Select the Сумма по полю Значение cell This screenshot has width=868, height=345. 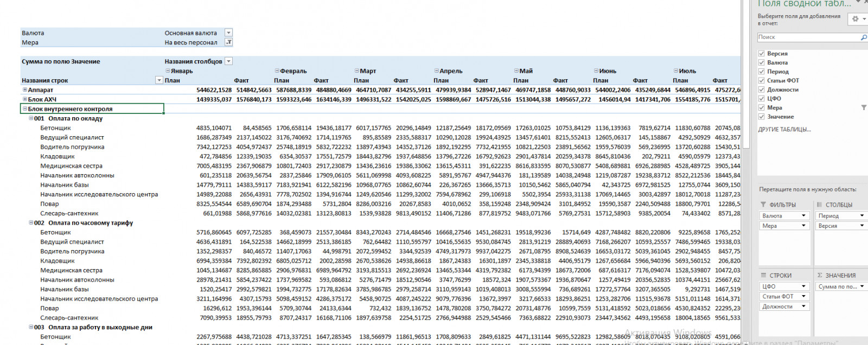click(61, 61)
